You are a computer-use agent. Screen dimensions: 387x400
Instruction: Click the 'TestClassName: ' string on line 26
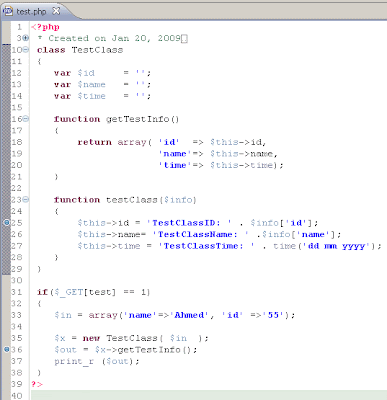pos(200,234)
